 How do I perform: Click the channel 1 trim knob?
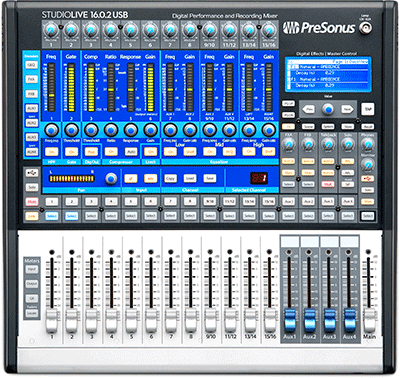tap(51, 30)
